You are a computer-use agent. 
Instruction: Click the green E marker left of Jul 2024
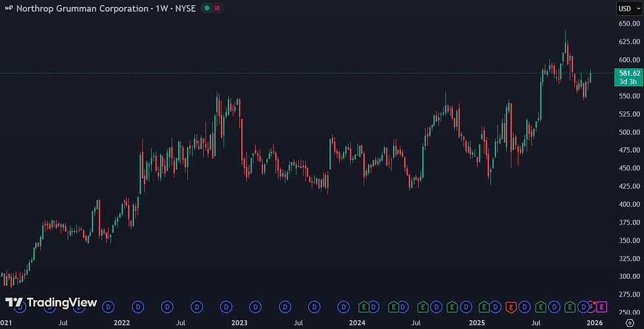click(x=394, y=307)
